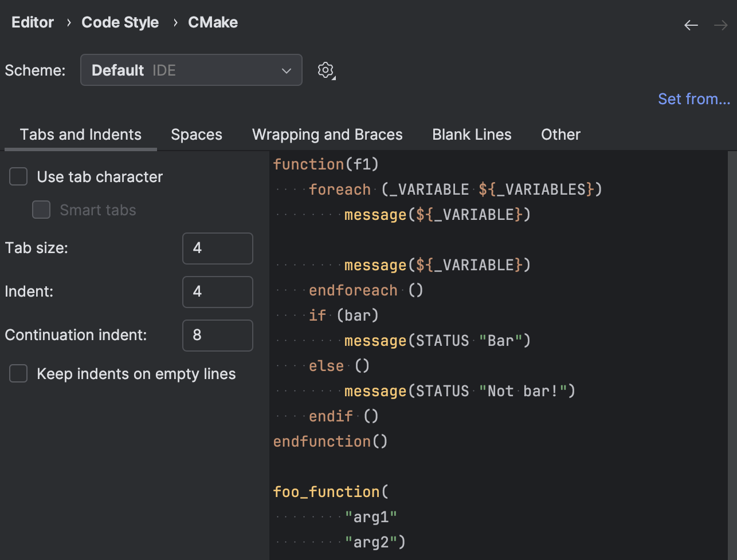737x560 pixels.
Task: Click the forward navigation arrow
Action: (721, 25)
